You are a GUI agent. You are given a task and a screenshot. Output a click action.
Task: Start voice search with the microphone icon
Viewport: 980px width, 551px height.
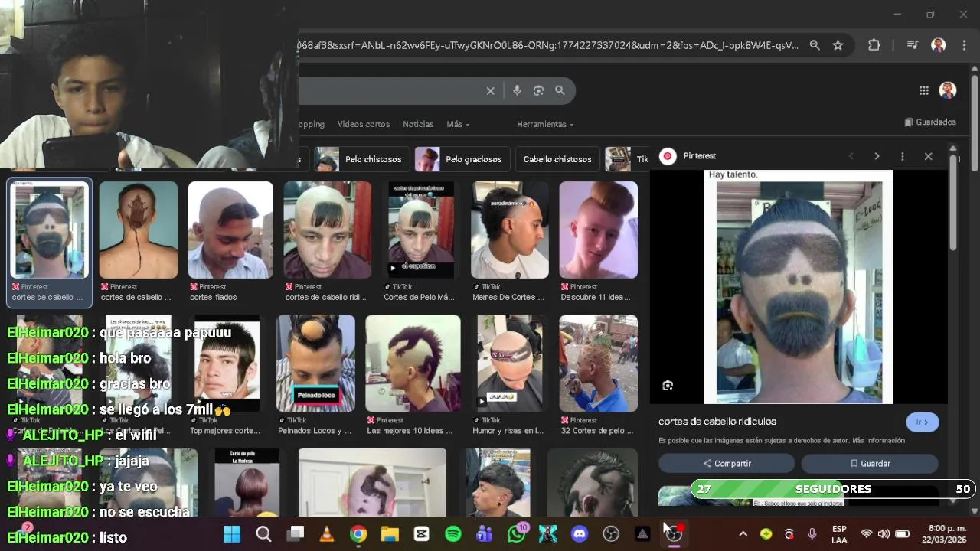pos(517,90)
